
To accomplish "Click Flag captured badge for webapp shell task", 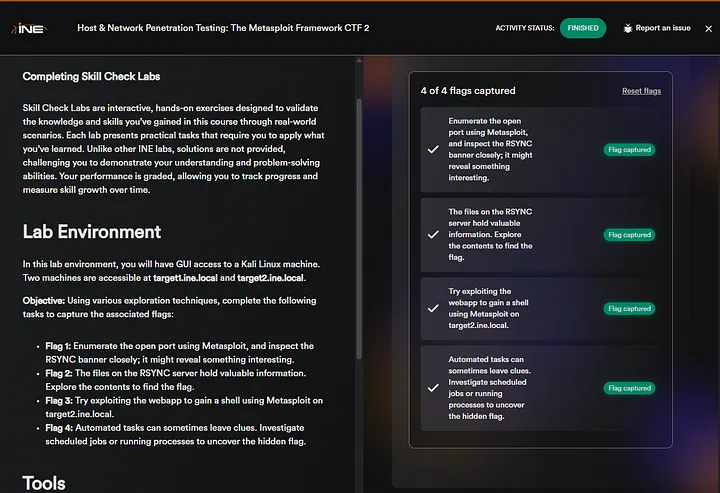I will click(x=629, y=308).
